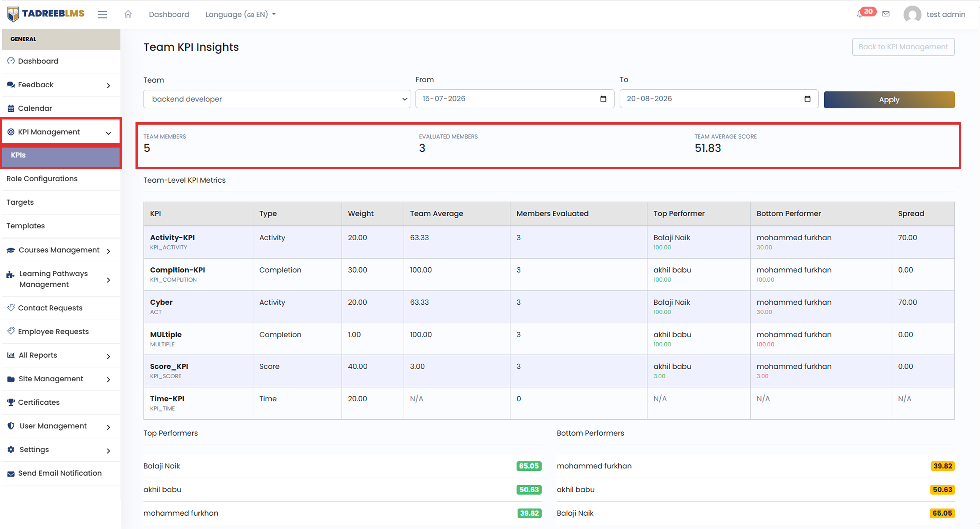Click the Compltion-KPI row name
Viewport: 980px width, 529px height.
pyautogui.click(x=177, y=270)
